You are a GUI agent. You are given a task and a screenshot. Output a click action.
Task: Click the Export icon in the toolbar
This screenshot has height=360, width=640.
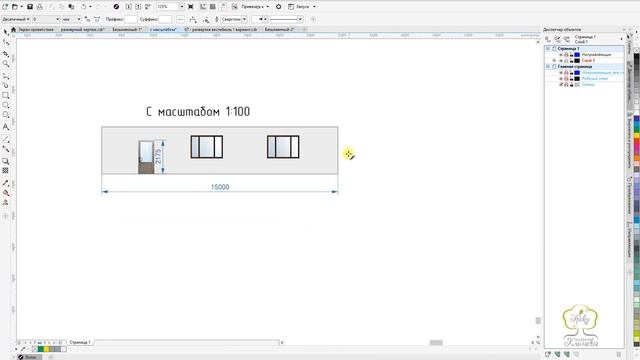point(138,7)
